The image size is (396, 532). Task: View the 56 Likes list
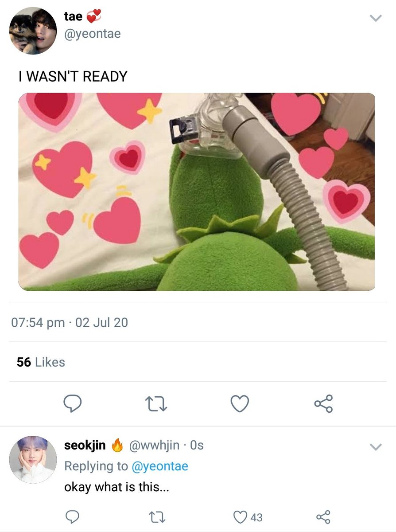41,362
